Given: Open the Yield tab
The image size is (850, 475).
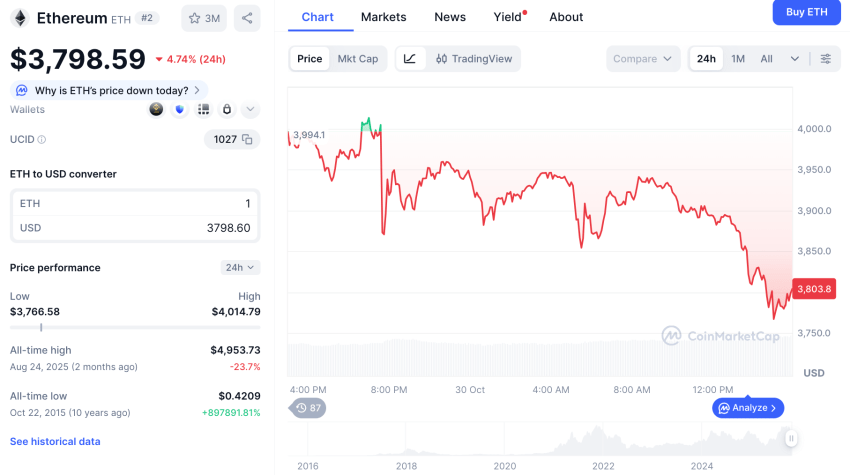Looking at the screenshot, I should pos(508,17).
